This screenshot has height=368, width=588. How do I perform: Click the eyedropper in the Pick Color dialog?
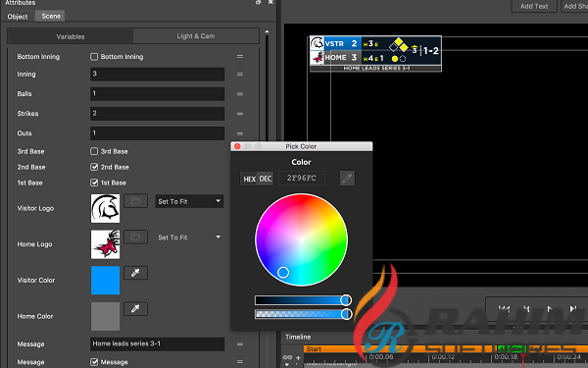point(347,178)
